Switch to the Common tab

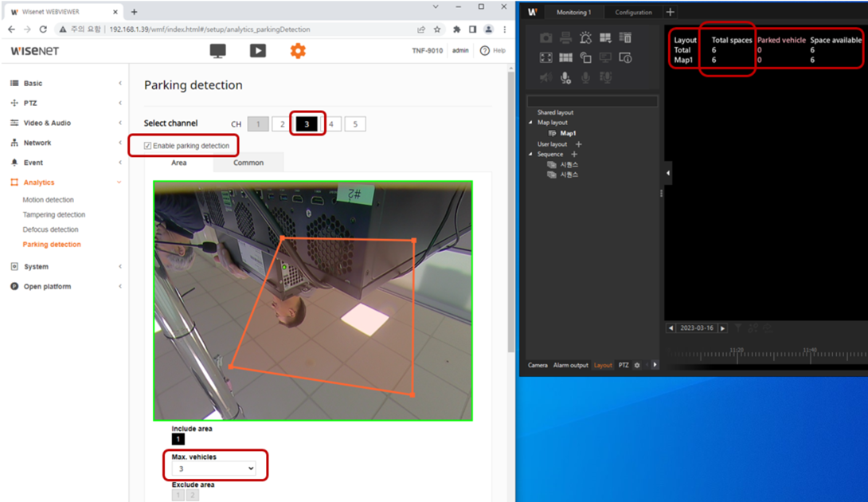pyautogui.click(x=248, y=163)
